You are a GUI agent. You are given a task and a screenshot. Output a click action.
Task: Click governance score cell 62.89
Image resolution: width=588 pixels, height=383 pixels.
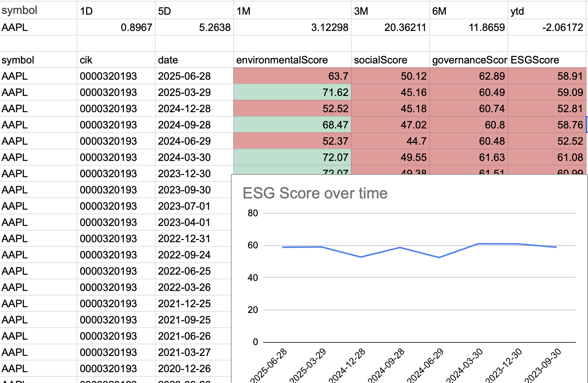[x=469, y=76]
